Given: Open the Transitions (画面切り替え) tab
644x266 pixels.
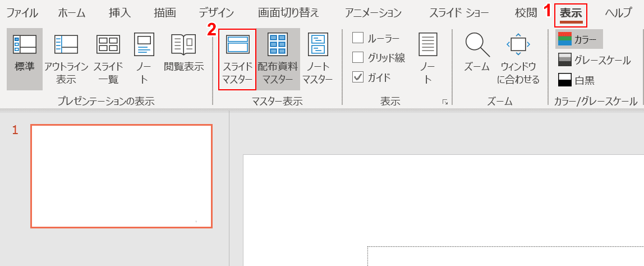Looking at the screenshot, I should pyautogui.click(x=288, y=13).
